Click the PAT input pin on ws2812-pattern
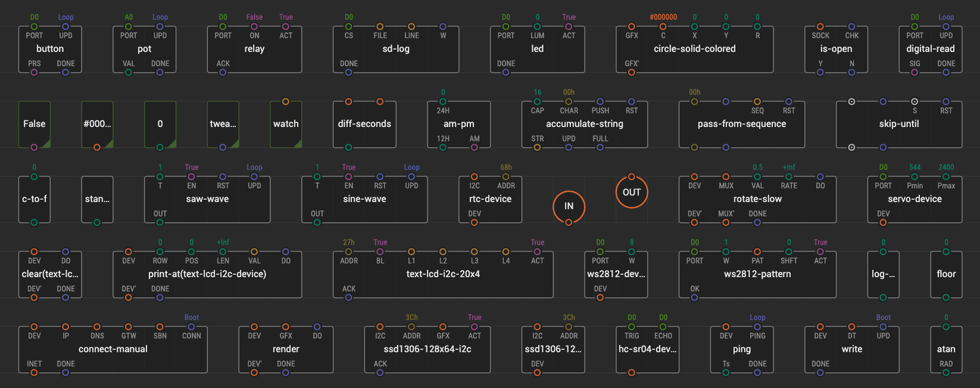 click(758, 252)
